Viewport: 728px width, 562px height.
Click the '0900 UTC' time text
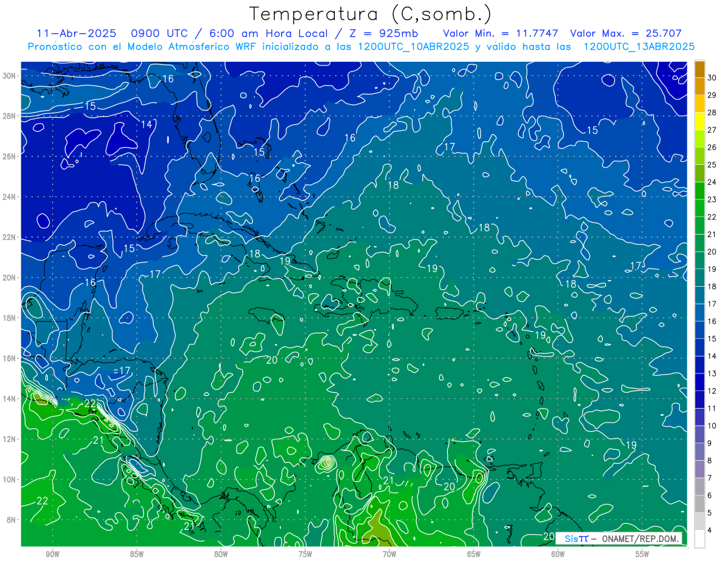pos(161,33)
